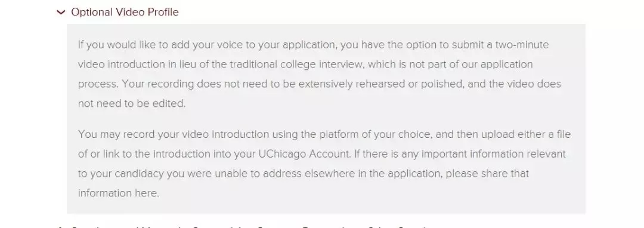Click the chevron of the cut-off section at the bottom
The width and height of the screenshot is (644, 228).
61,227
